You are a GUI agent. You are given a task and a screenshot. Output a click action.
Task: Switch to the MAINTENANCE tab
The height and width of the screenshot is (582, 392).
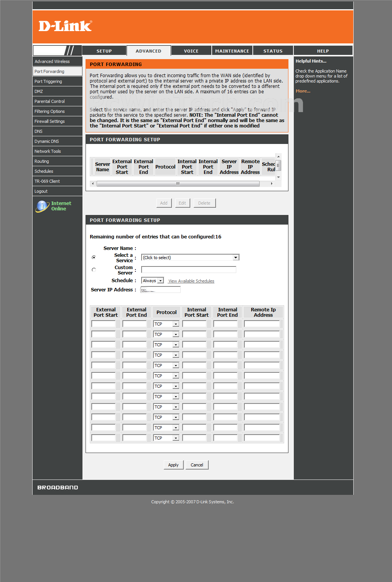pyautogui.click(x=232, y=51)
